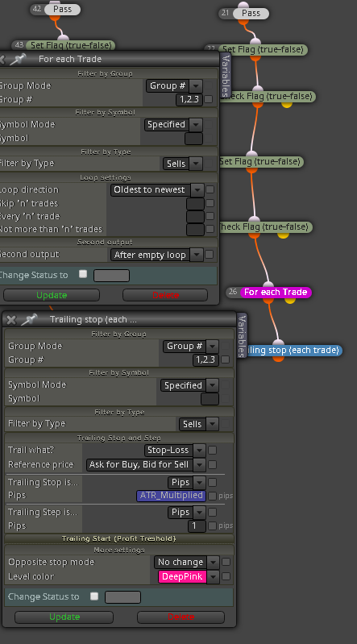Toggle Level color checkbox
Viewport: 357px width, 644px height.
pos(226,576)
